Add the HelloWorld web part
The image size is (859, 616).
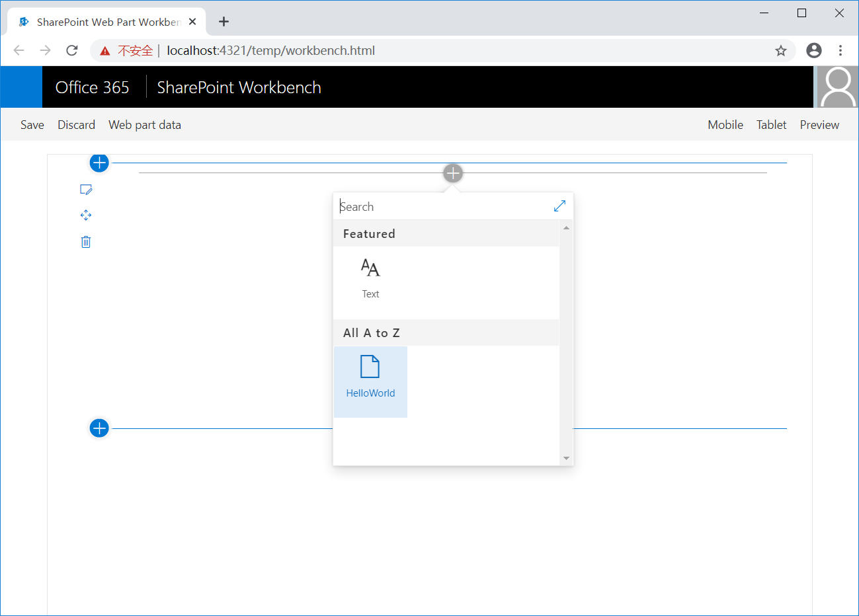(370, 382)
